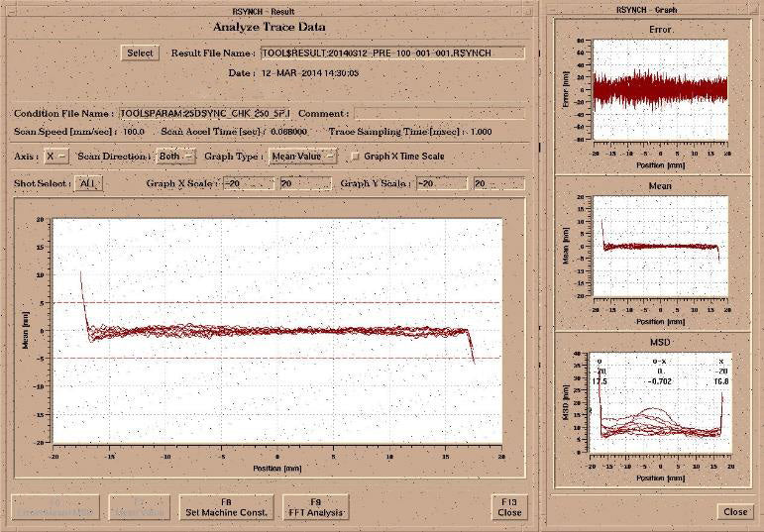764x532 pixels.
Task: Click the main Mean trace plot area
Action: (x=277, y=332)
